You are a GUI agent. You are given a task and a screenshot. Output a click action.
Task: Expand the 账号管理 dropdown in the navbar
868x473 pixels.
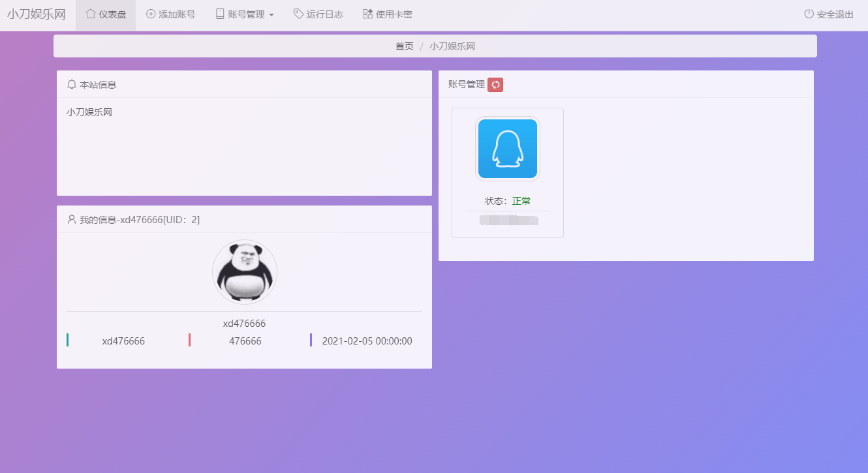[x=245, y=14]
